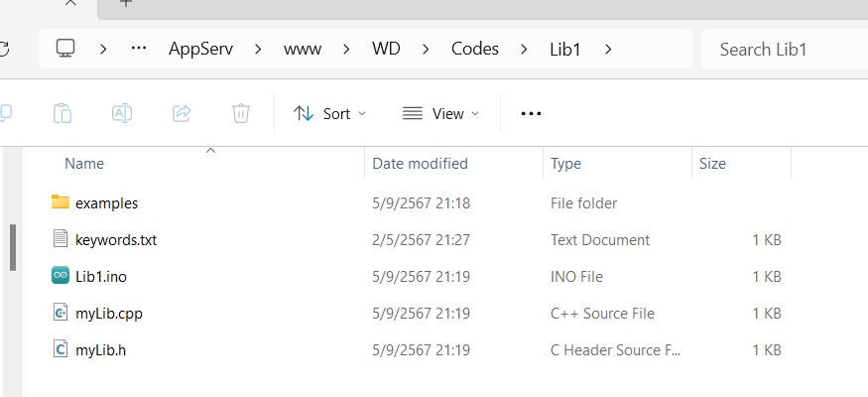Click the examples folder icon
This screenshot has width=868, height=397.
60,202
